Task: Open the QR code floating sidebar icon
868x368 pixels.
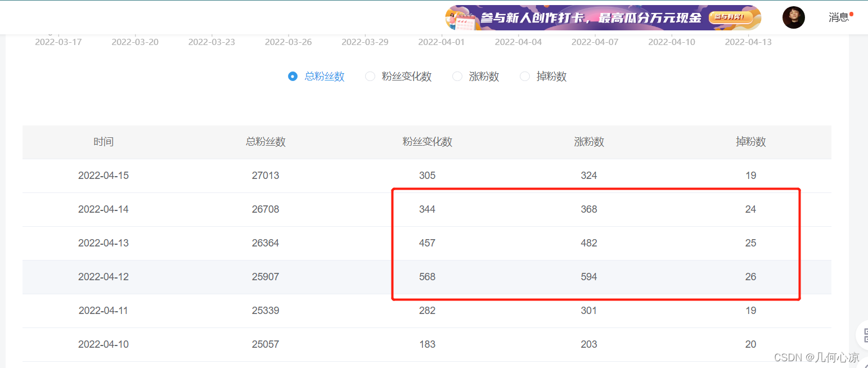Action: pyautogui.click(x=863, y=335)
